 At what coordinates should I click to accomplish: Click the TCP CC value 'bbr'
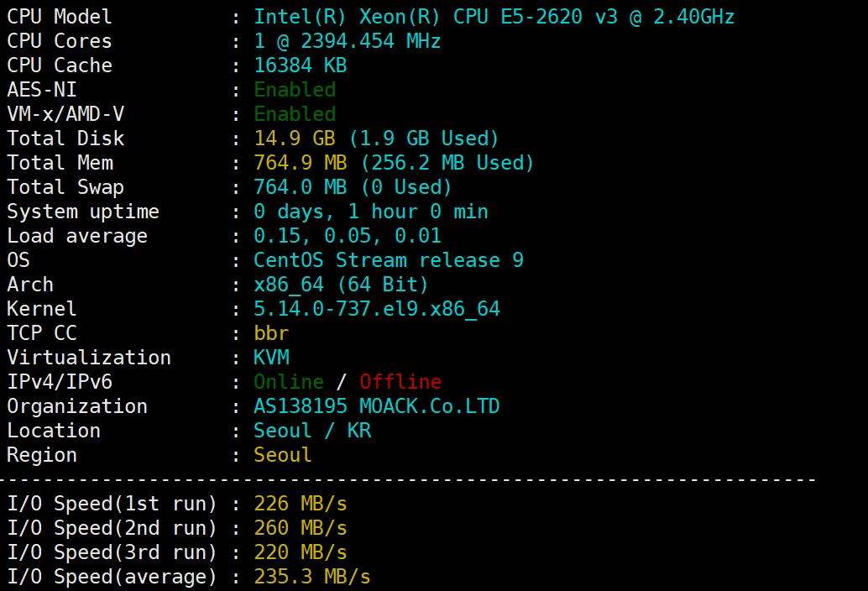[x=271, y=333]
